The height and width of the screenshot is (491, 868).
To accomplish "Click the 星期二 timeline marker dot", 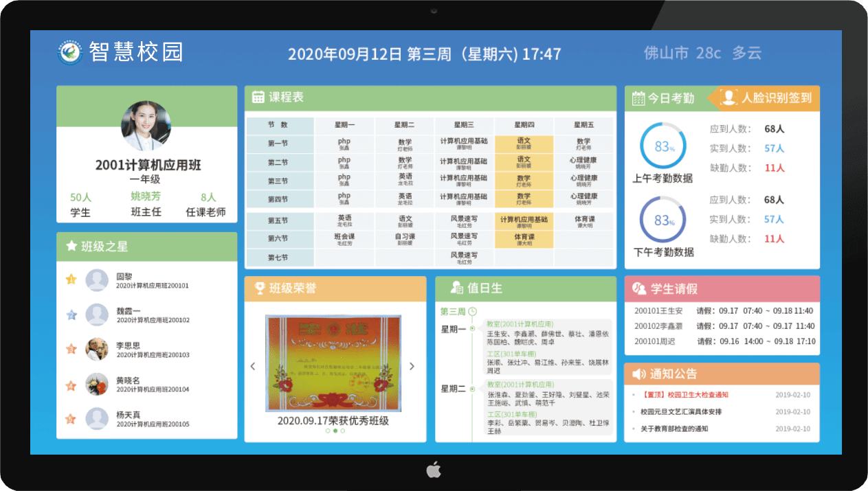I will pos(472,389).
